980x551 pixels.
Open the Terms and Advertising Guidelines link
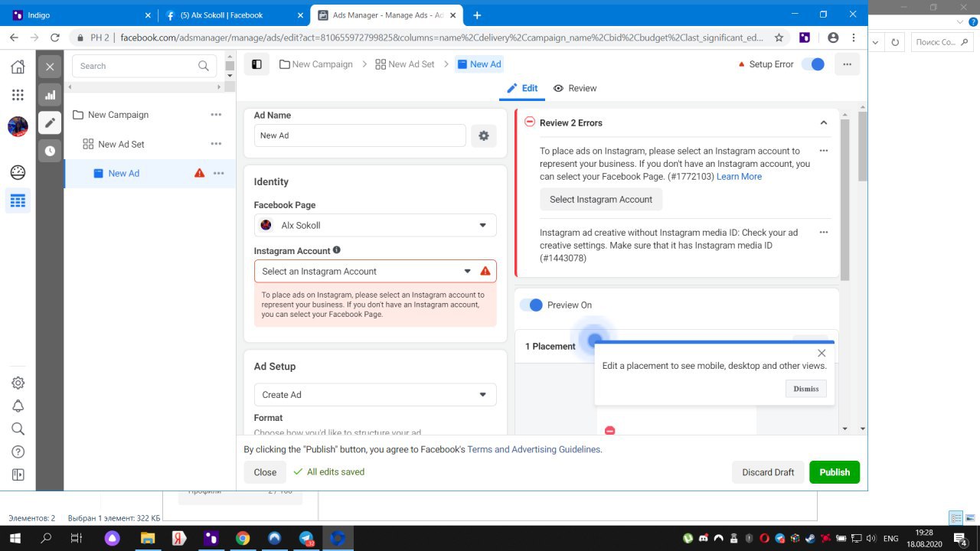(x=534, y=449)
